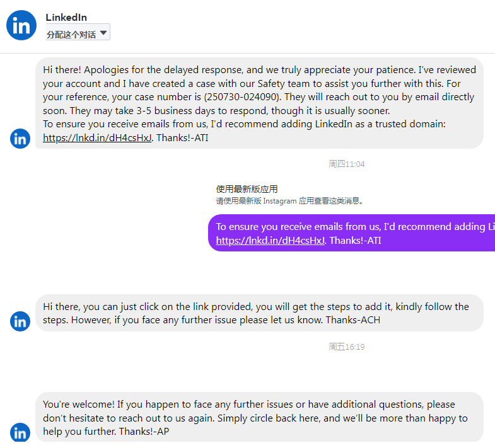Click the LinkedIn avatar beside the Thanks-ACH message

click(20, 321)
